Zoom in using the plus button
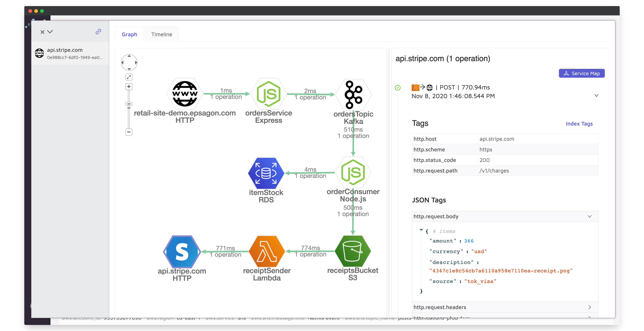 [129, 87]
